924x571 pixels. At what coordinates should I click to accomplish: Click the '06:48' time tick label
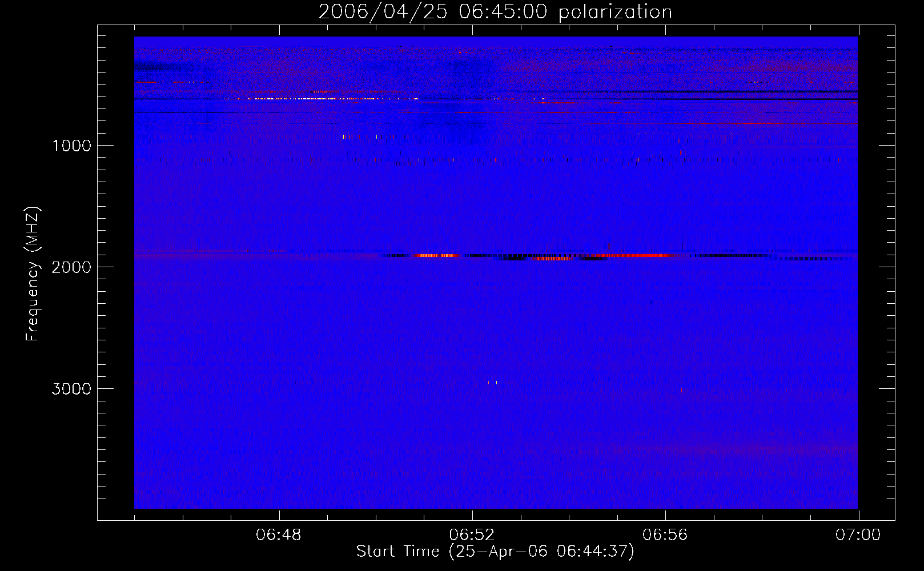279,535
